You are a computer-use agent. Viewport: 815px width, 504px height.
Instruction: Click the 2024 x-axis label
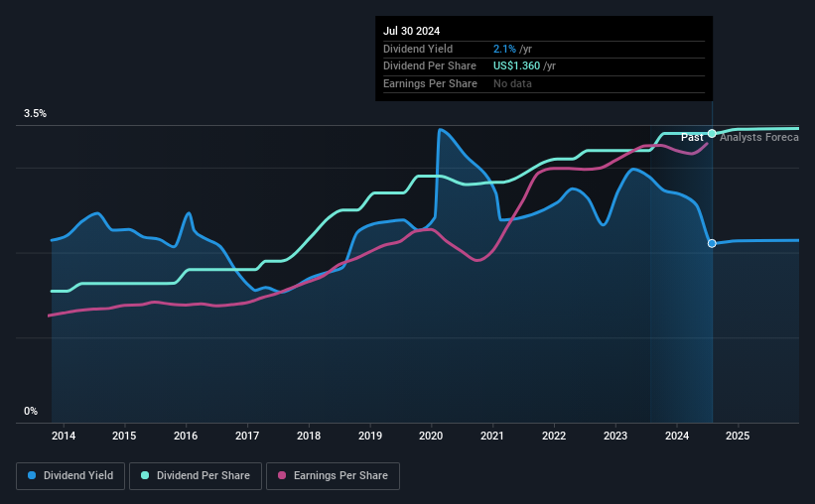click(677, 436)
